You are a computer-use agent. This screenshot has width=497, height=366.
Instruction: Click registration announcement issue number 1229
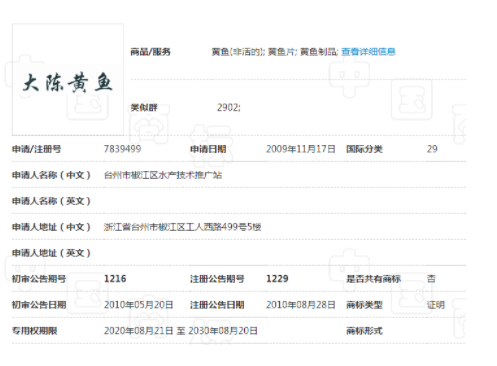pyautogui.click(x=277, y=279)
